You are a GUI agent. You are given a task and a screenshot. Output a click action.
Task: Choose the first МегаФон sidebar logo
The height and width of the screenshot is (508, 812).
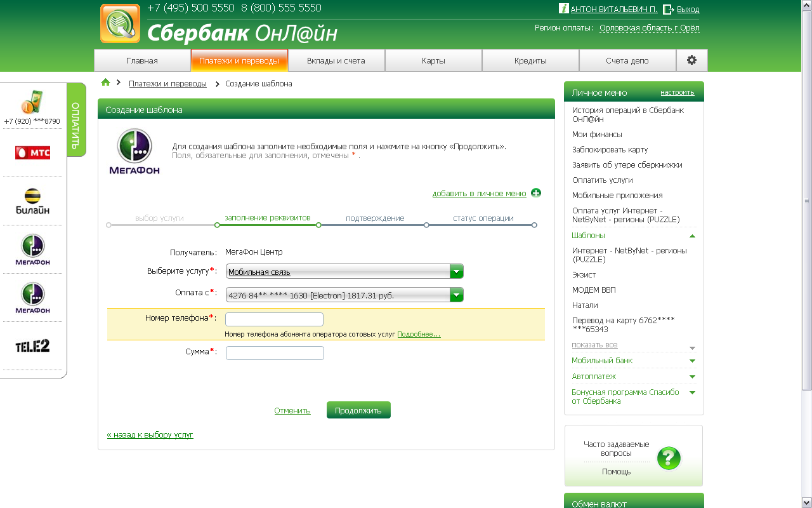(32, 250)
